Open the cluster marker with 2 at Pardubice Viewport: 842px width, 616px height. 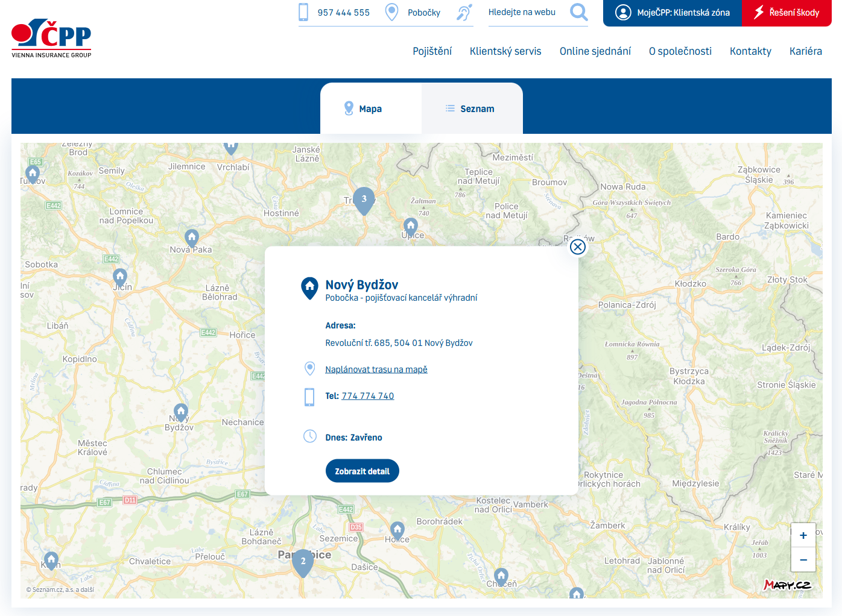pos(303,562)
